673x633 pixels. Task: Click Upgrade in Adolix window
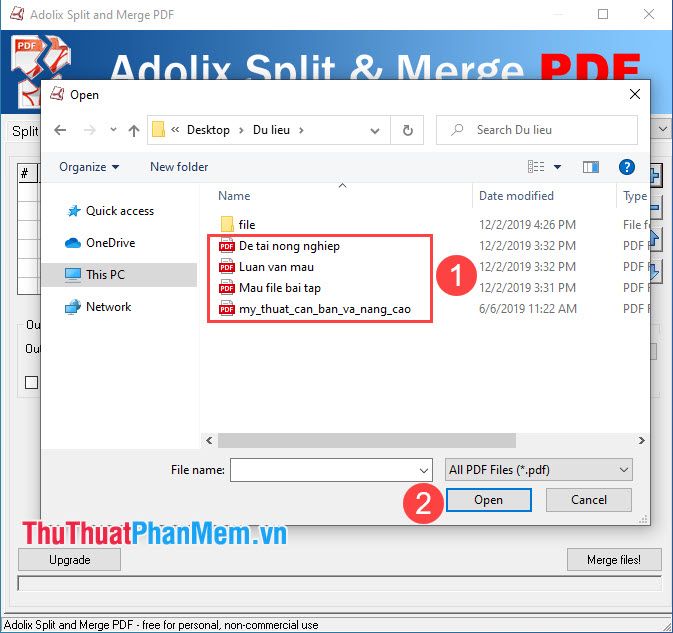pyautogui.click(x=69, y=560)
